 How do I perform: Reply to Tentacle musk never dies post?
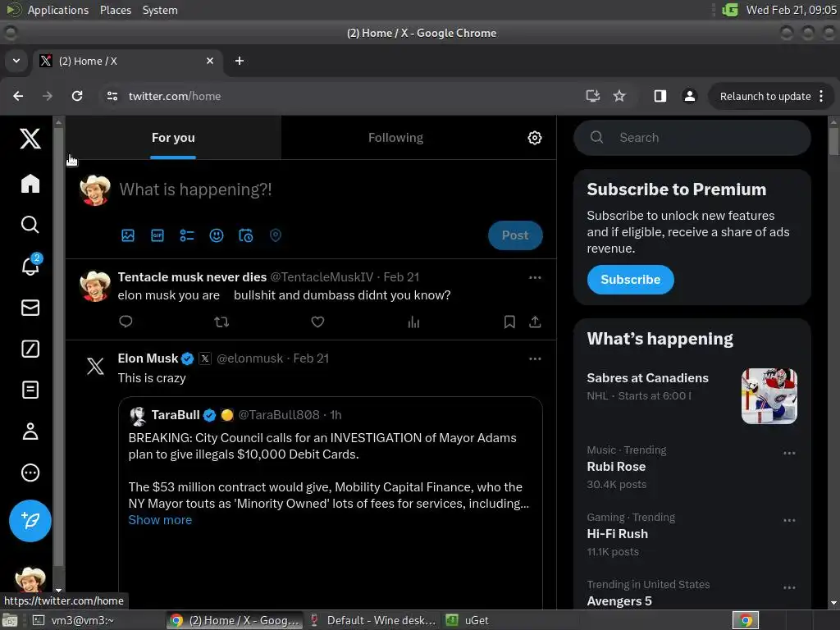click(x=126, y=322)
